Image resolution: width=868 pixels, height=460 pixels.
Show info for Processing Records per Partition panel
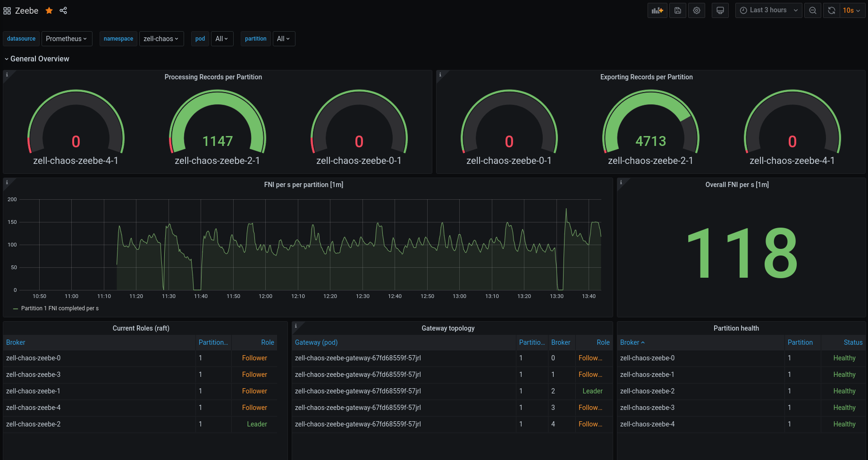[7, 75]
